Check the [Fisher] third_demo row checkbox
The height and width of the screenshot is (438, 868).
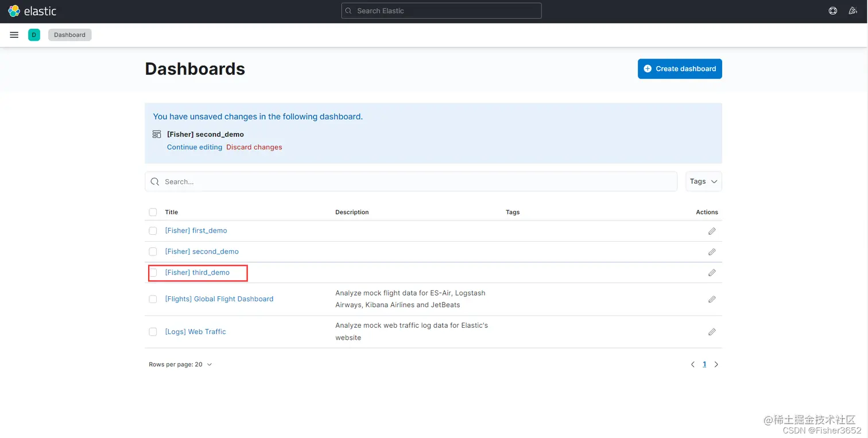(x=153, y=273)
